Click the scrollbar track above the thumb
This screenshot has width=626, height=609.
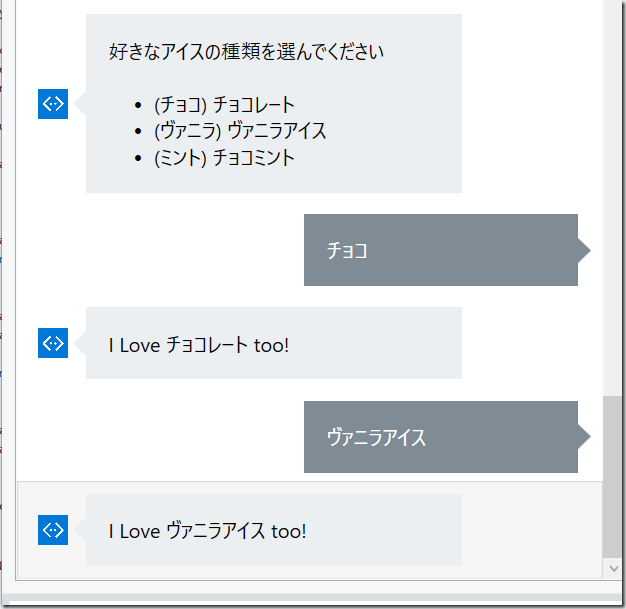612,198
